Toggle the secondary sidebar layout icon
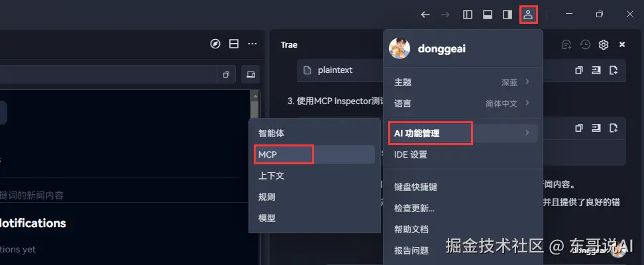644x265 pixels. 508,15
